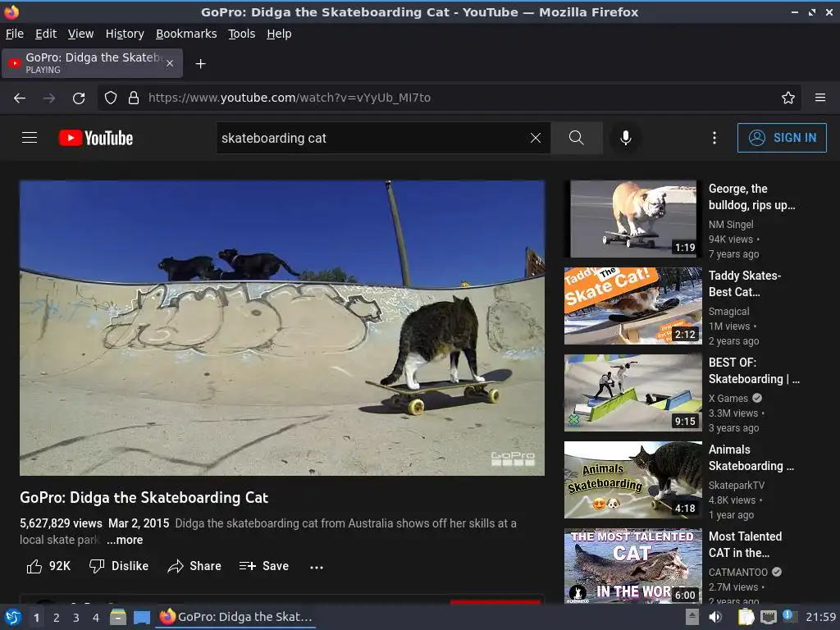The height and width of the screenshot is (630, 840).
Task: Activate Firefox window in taskbar
Action: 235,617
